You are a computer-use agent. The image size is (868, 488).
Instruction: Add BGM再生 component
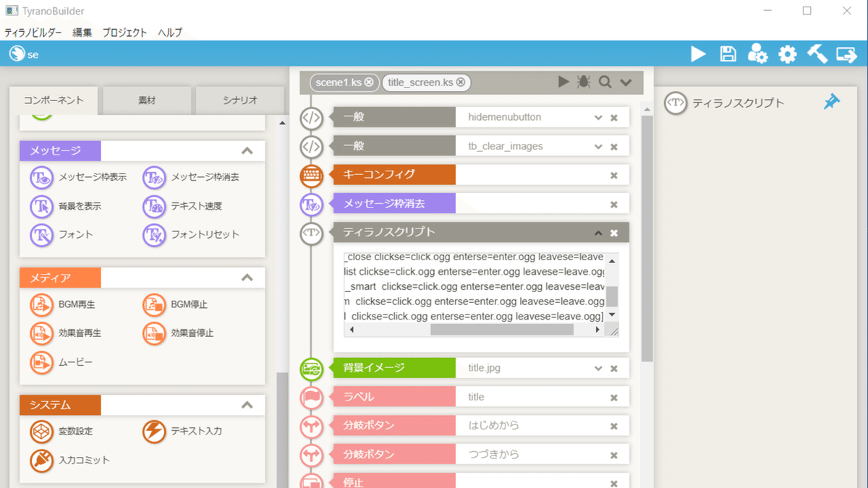click(63, 304)
